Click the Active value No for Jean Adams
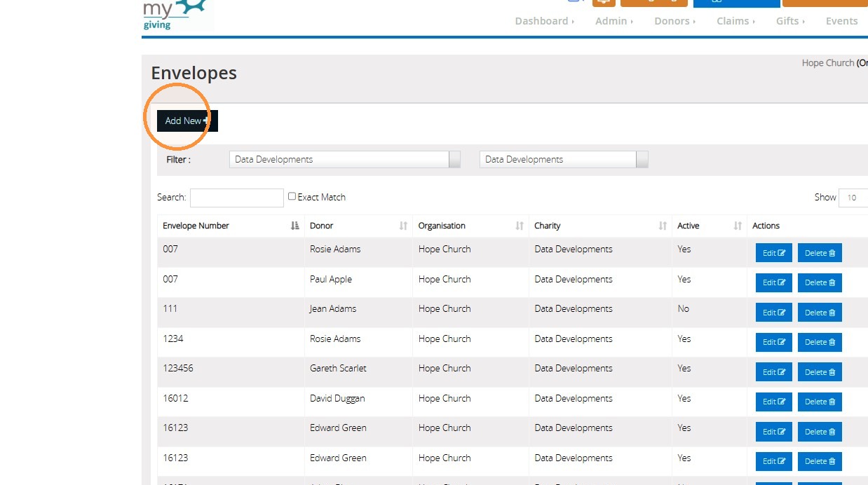This screenshot has height=485, width=868. point(684,308)
